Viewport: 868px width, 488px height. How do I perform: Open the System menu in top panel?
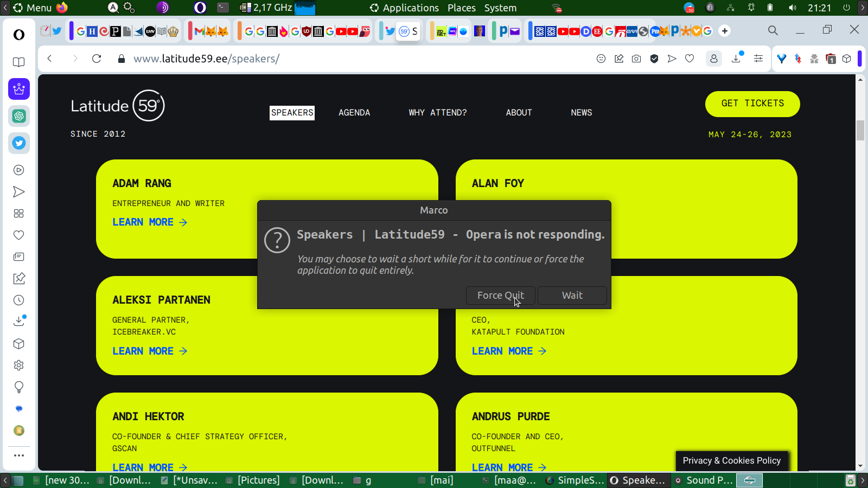(500, 8)
